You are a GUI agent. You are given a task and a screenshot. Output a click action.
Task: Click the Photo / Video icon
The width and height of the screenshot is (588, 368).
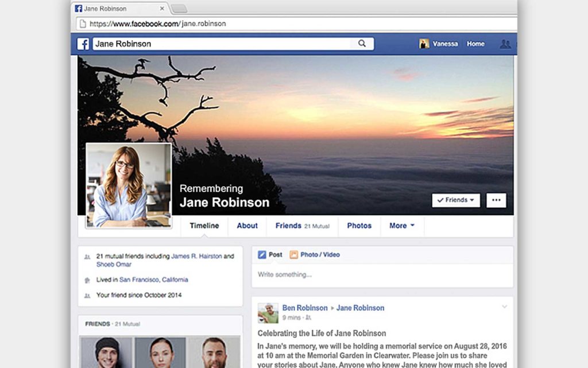pyautogui.click(x=293, y=254)
